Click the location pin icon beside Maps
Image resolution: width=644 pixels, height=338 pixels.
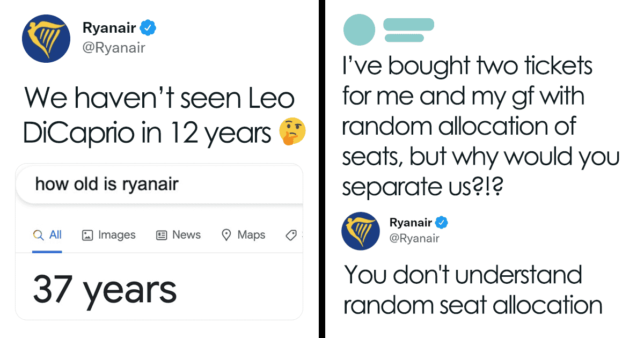[226, 235]
